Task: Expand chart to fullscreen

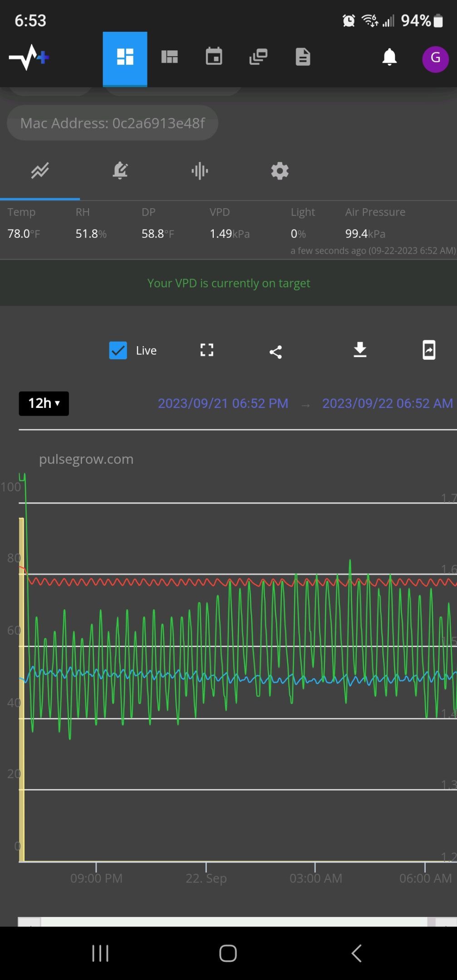Action: [207, 350]
